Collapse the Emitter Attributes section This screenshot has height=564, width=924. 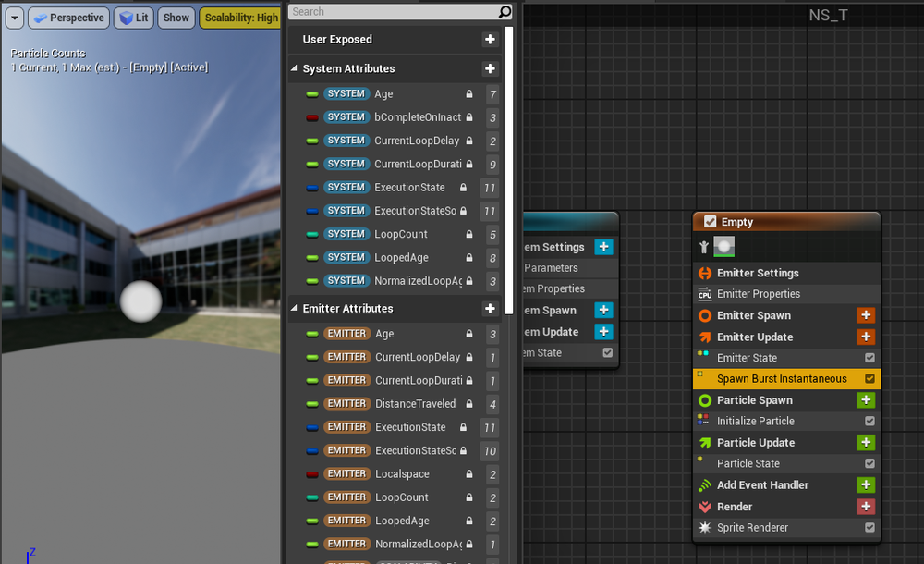294,308
